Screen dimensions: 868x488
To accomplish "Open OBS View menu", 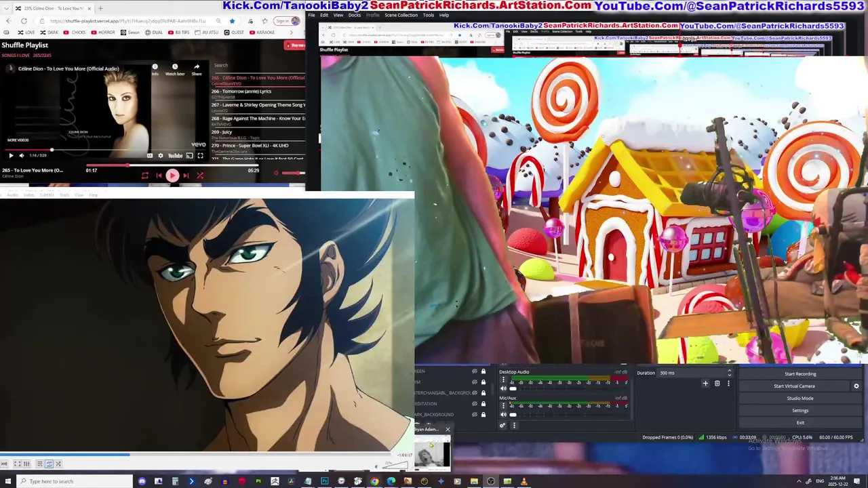I will click(x=338, y=15).
